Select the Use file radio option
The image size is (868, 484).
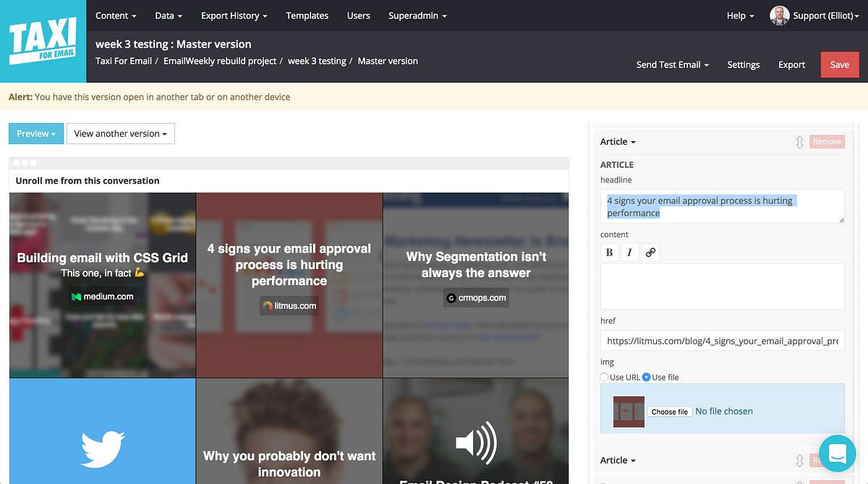[x=647, y=377]
